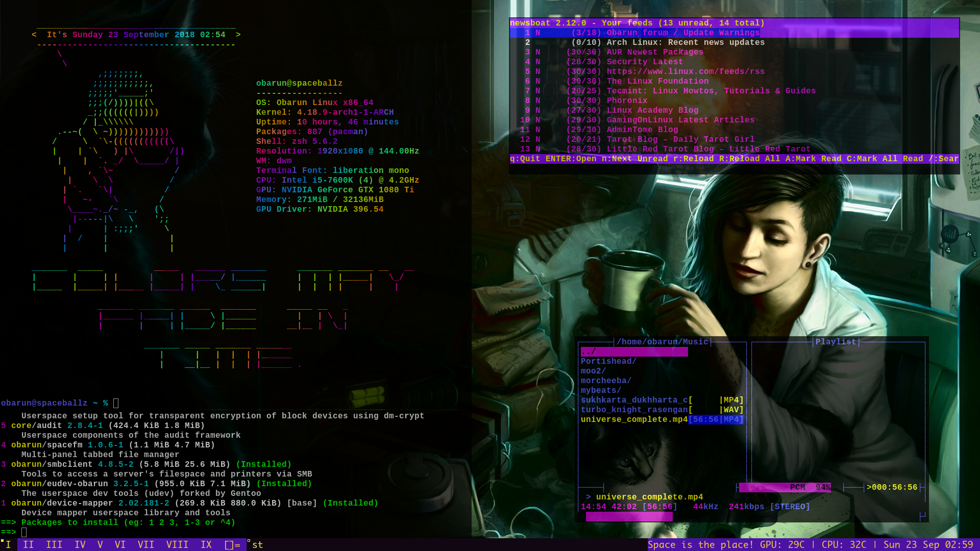Click the status bar CPU: 32C reading
The height and width of the screenshot is (551, 980).
pyautogui.click(x=844, y=545)
